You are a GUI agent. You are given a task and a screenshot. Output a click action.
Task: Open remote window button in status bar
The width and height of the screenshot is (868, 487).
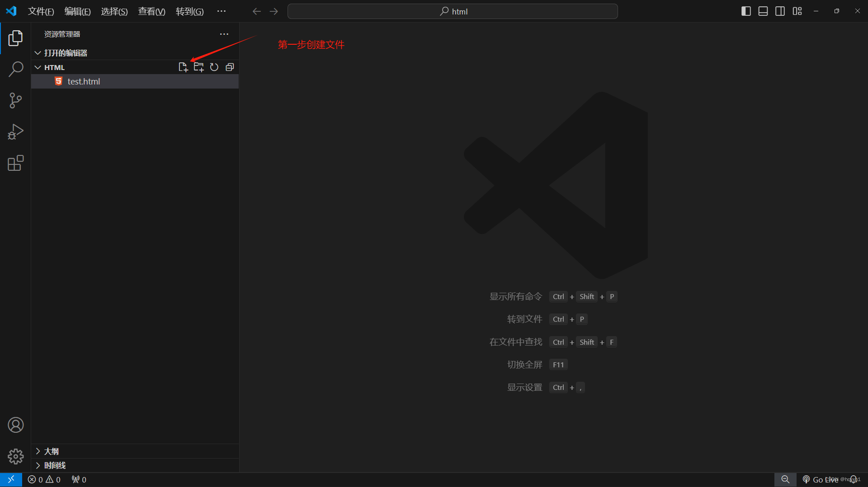pos(11,480)
